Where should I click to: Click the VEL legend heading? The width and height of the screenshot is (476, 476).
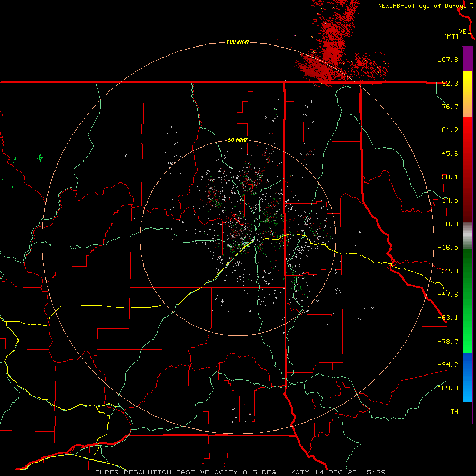click(x=464, y=32)
